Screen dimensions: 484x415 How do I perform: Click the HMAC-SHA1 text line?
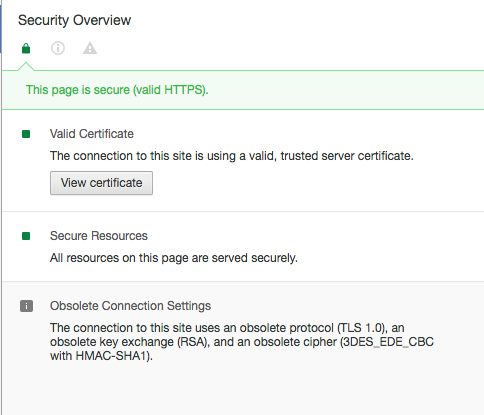click(101, 356)
